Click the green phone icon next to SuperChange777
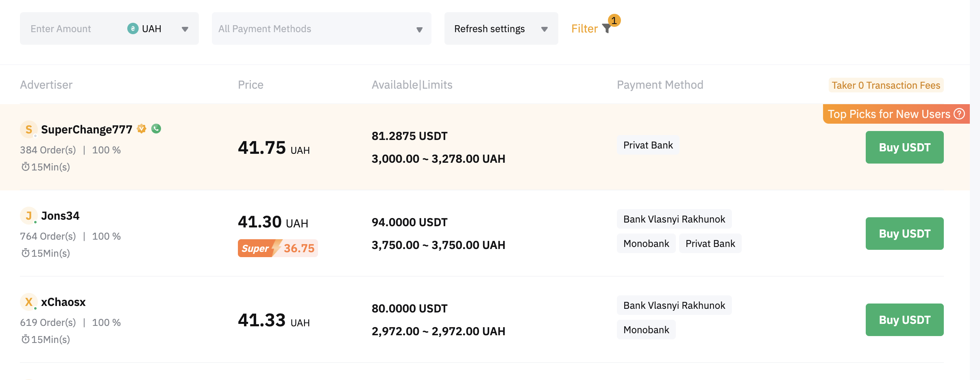 click(157, 129)
